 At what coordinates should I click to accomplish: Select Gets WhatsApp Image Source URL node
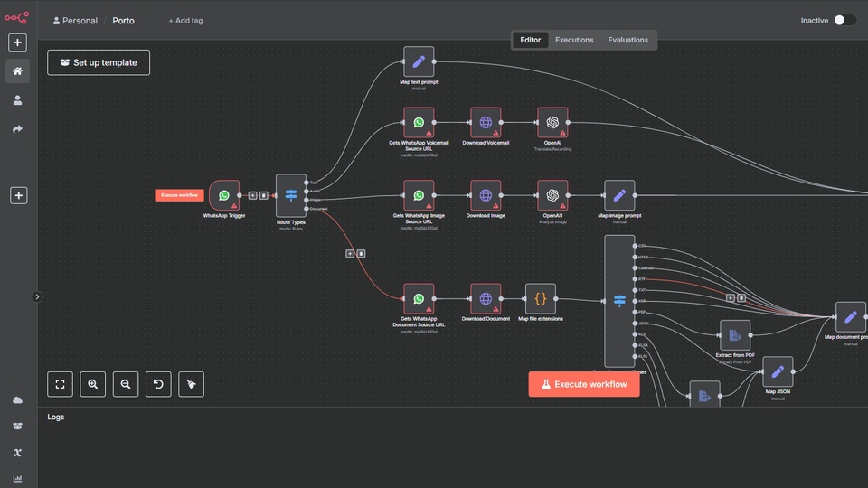pyautogui.click(x=419, y=195)
